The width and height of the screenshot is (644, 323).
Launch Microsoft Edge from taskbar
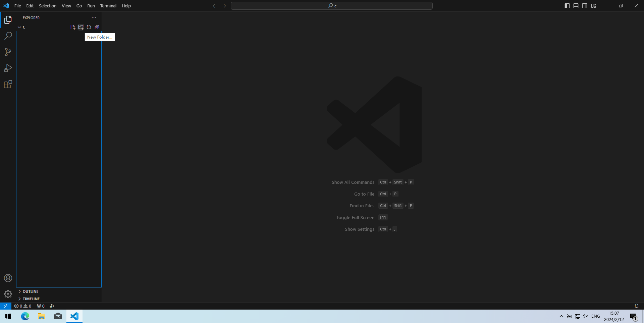25,316
